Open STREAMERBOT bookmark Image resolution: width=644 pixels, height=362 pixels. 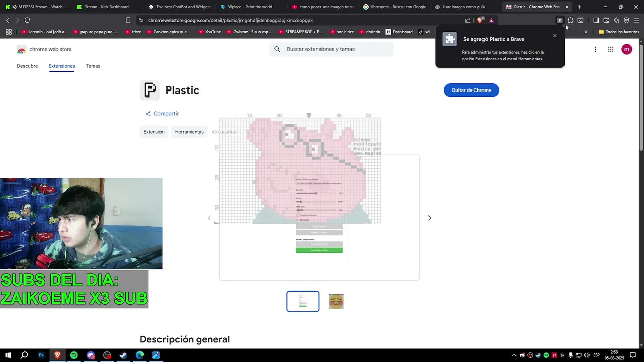click(299, 32)
